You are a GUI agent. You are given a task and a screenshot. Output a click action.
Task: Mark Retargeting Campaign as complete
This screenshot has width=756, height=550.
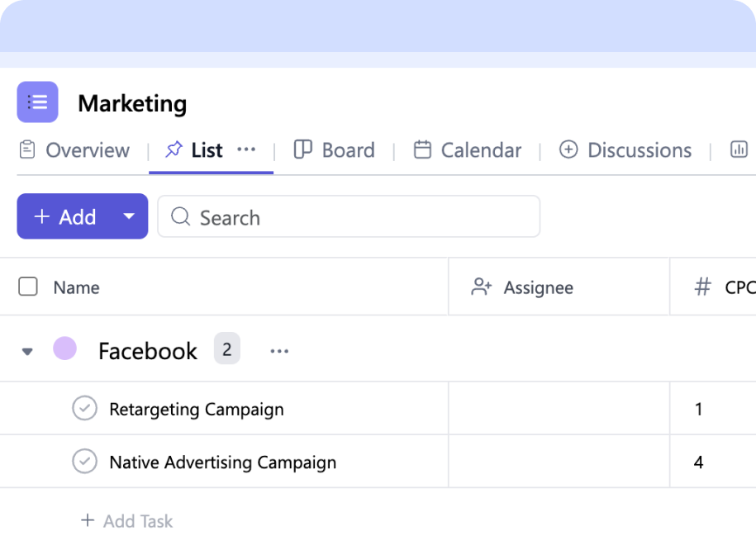pos(84,409)
